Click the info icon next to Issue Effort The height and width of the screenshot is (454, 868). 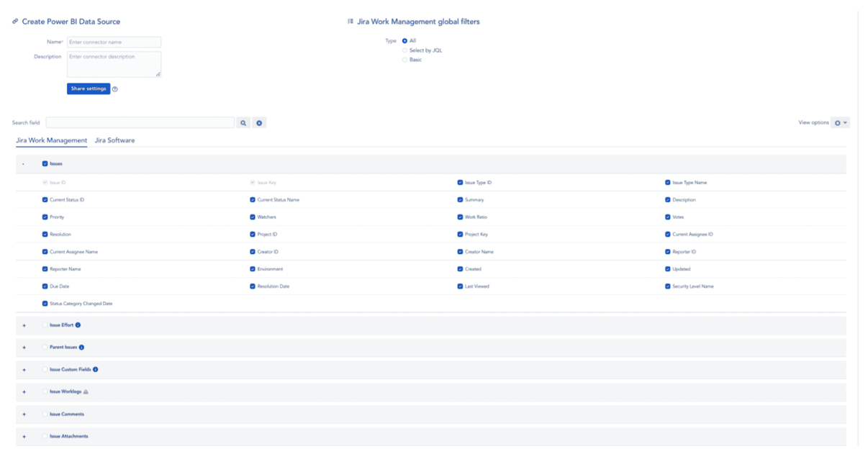coord(78,325)
